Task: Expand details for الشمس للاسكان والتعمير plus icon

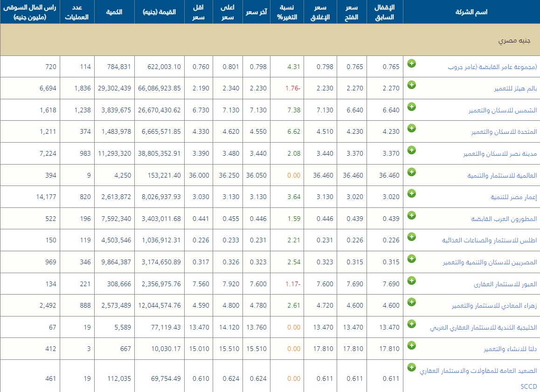Action: (412, 107)
